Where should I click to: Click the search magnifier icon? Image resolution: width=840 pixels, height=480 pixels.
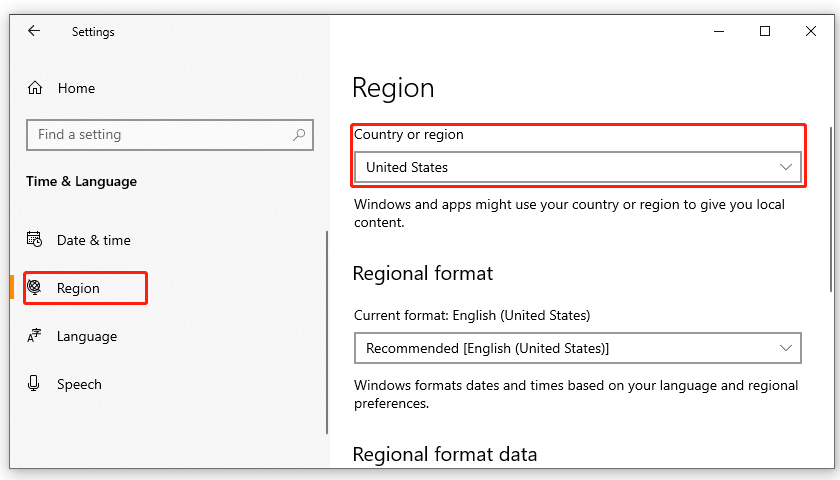[x=298, y=134]
